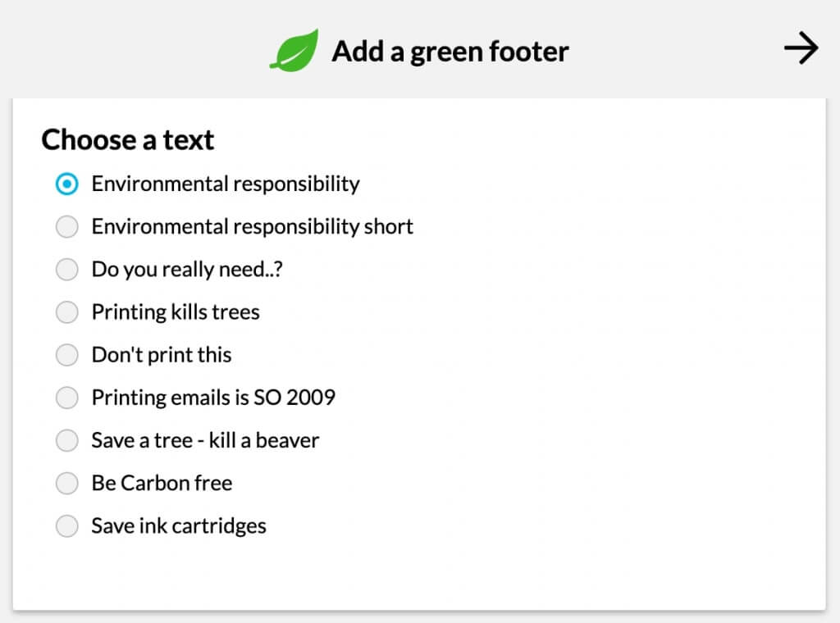Select "Save ink cartridges"
This screenshot has height=623, width=840.
(x=66, y=525)
